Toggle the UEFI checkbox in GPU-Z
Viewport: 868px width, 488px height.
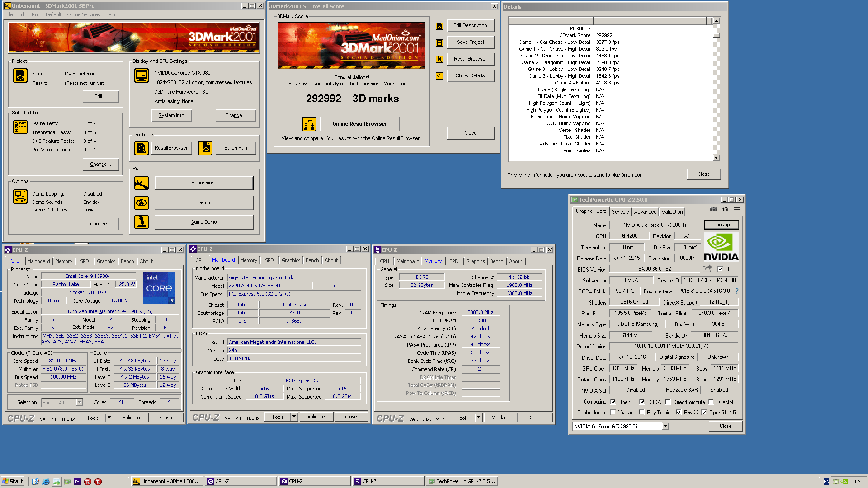pyautogui.click(x=720, y=269)
